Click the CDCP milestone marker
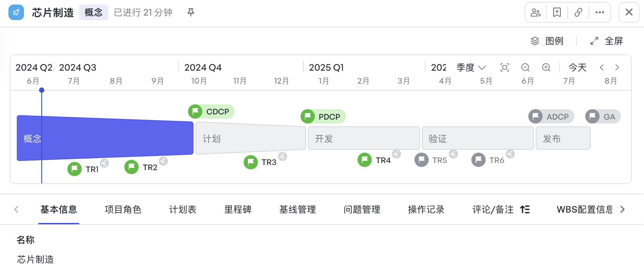 [x=211, y=111]
